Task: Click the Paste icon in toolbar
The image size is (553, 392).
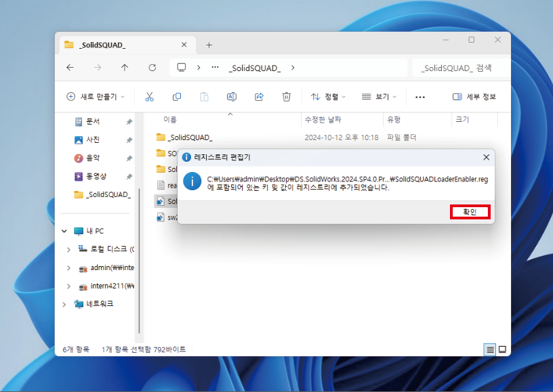Action: click(x=204, y=97)
